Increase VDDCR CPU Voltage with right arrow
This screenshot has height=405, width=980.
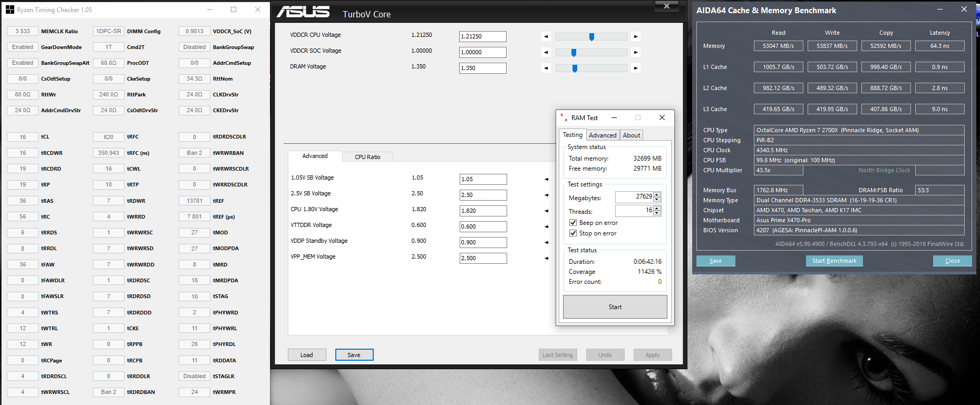pos(636,37)
